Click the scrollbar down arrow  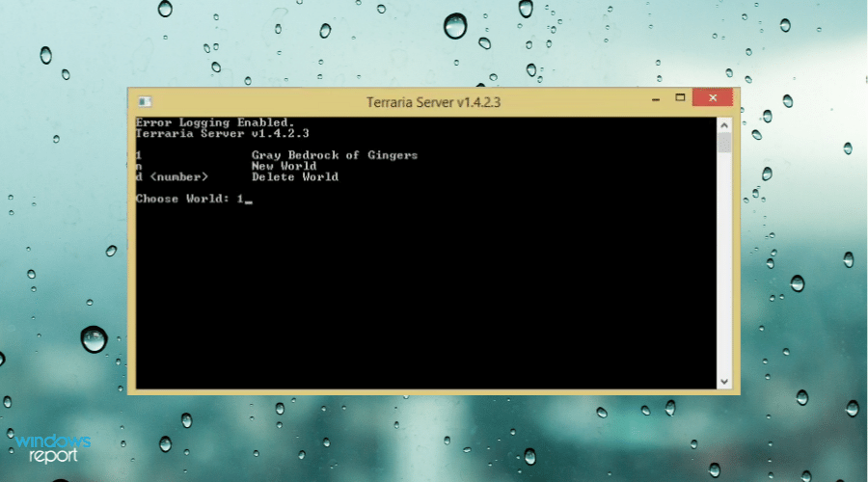pyautogui.click(x=724, y=382)
